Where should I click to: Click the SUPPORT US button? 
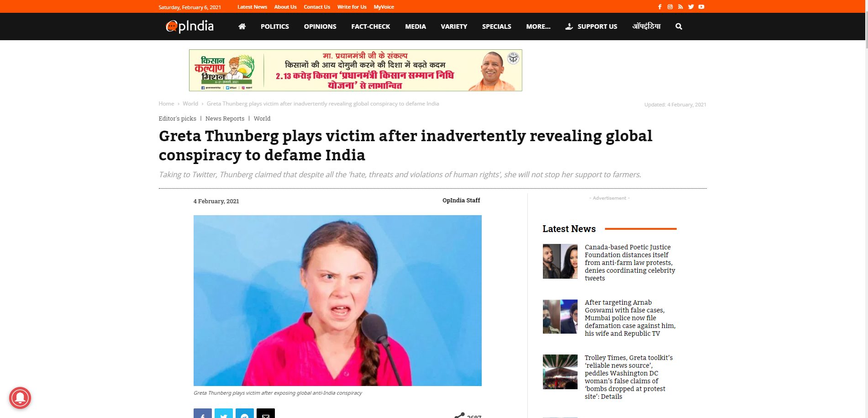tap(591, 26)
